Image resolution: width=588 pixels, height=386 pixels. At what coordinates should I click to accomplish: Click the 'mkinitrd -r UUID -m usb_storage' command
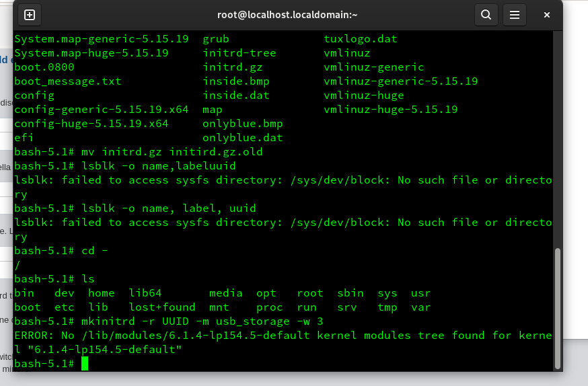coord(203,321)
